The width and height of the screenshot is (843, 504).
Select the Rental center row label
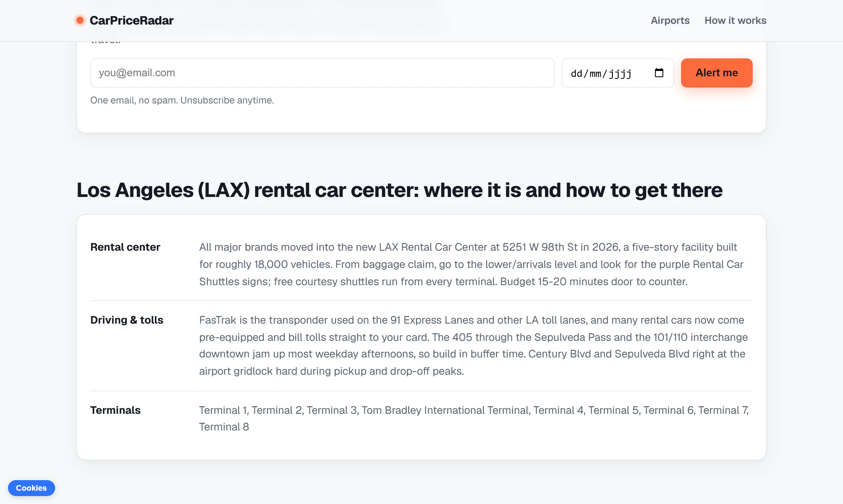[125, 247]
